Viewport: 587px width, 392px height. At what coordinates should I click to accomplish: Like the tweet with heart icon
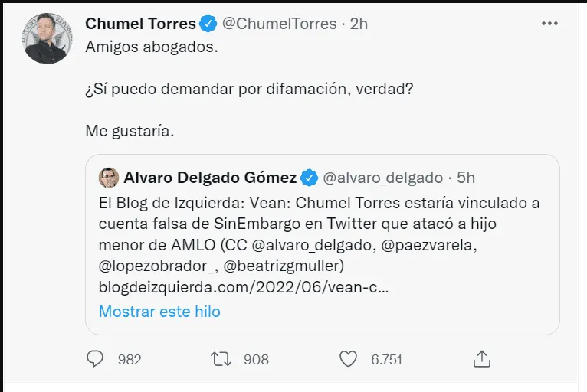click(348, 358)
